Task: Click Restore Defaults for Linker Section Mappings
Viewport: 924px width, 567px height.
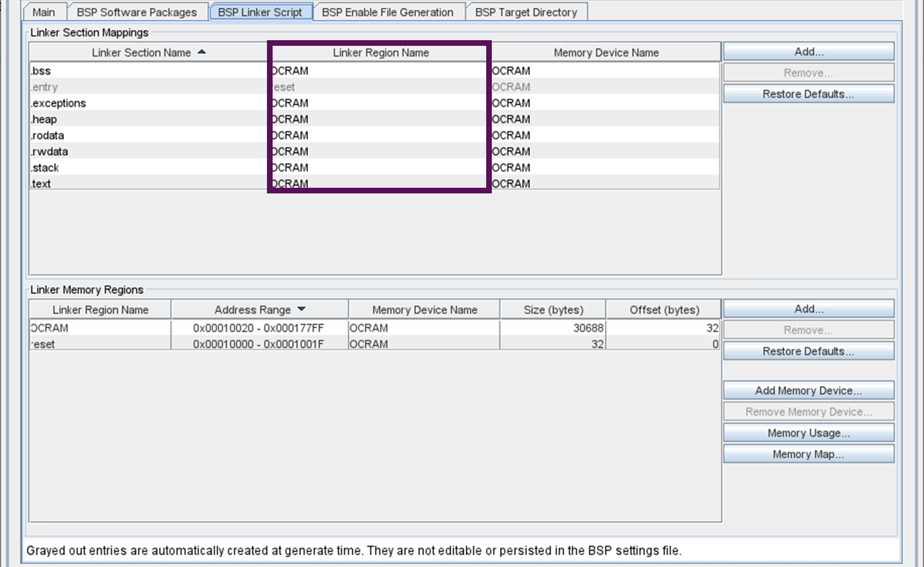Action: click(x=808, y=93)
